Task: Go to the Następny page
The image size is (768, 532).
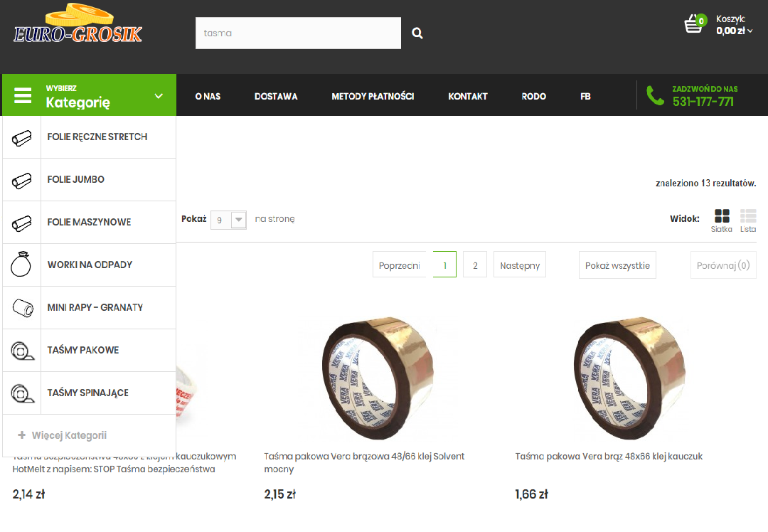Action: [x=520, y=265]
